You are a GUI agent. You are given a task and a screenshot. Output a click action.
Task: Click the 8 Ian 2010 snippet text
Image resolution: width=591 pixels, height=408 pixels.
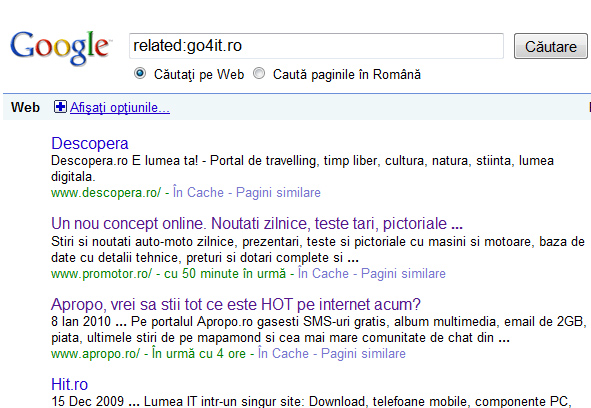[x=319, y=330]
